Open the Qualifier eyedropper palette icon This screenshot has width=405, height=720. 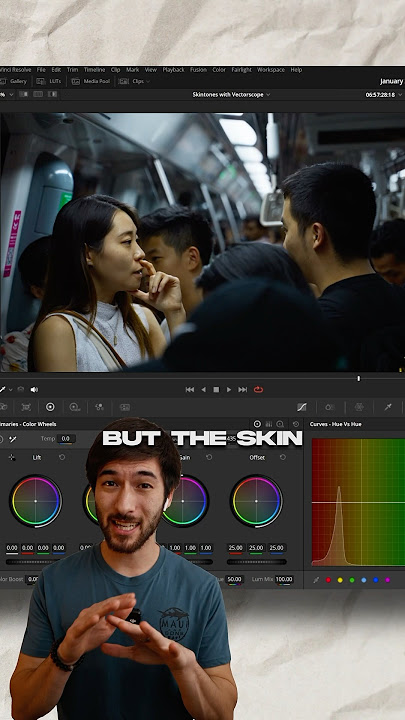pos(388,407)
